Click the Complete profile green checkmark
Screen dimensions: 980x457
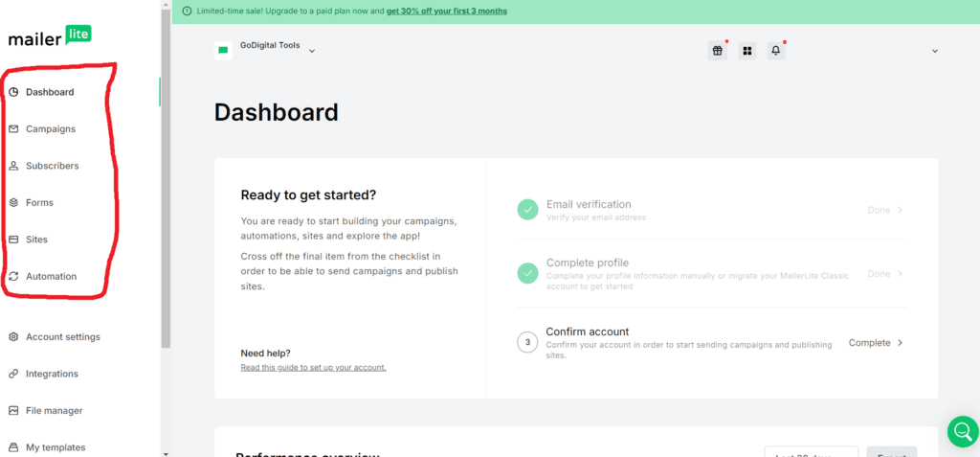point(527,273)
